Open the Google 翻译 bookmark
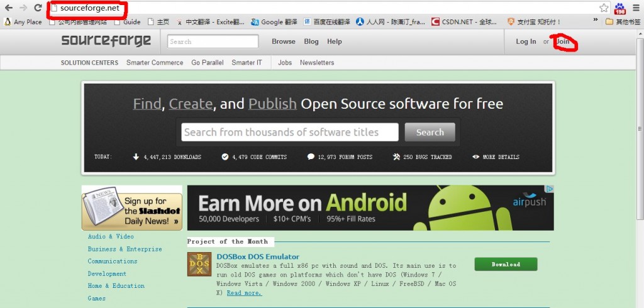 pos(274,22)
